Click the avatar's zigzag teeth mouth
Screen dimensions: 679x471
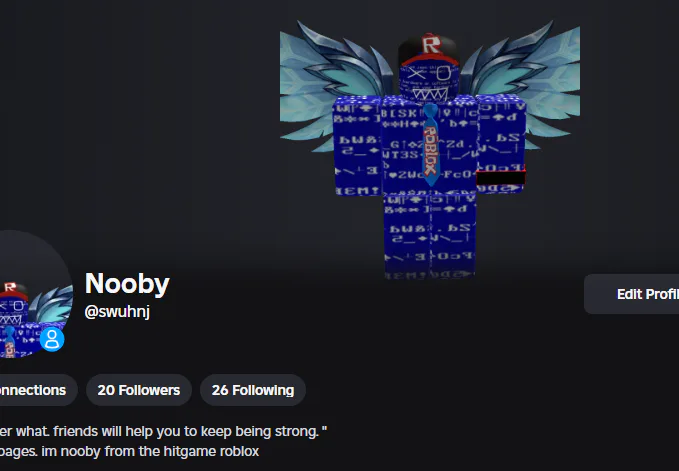429,94
